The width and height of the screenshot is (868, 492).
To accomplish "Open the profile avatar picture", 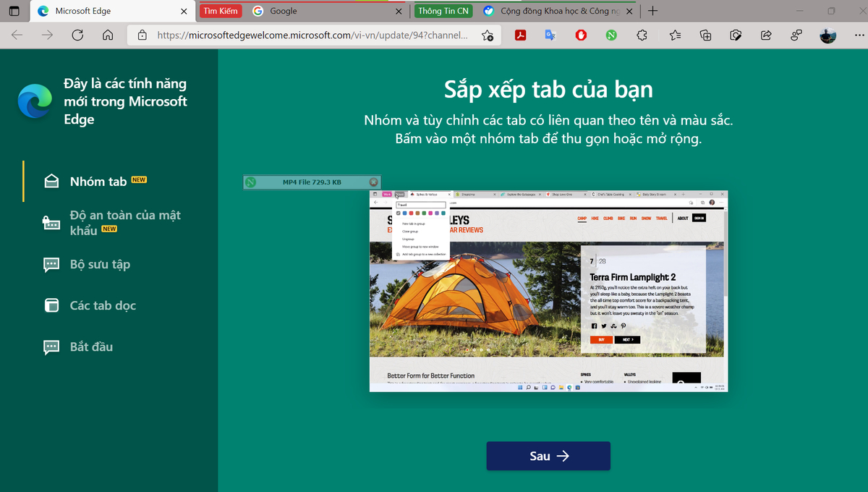I will [x=828, y=35].
